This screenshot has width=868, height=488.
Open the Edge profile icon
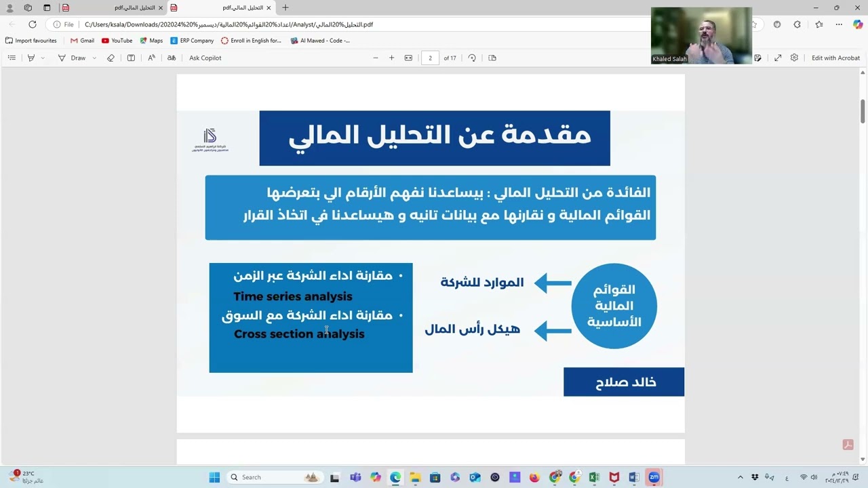(x=9, y=7)
